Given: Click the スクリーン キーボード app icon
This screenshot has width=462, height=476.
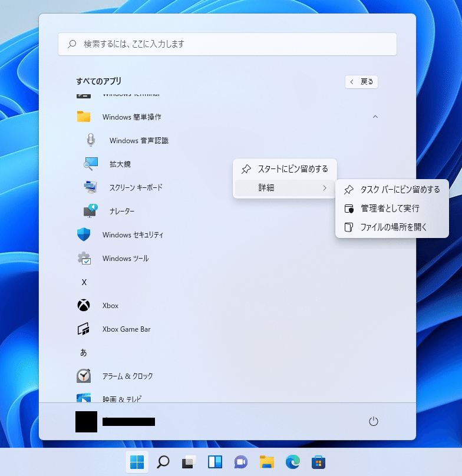Looking at the screenshot, I should click(x=91, y=187).
